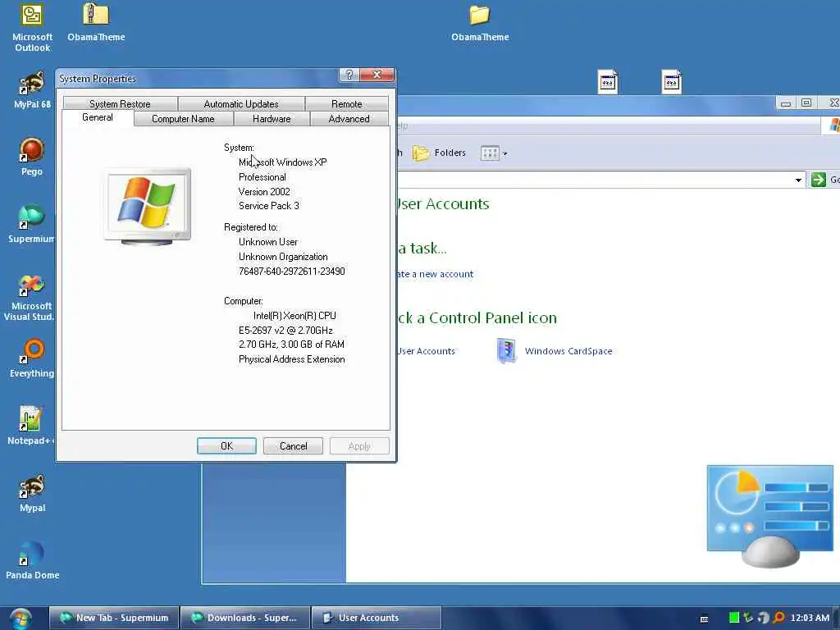The image size is (840, 630).
Task: Click the keyboard icon in the tray
Action: (704, 619)
